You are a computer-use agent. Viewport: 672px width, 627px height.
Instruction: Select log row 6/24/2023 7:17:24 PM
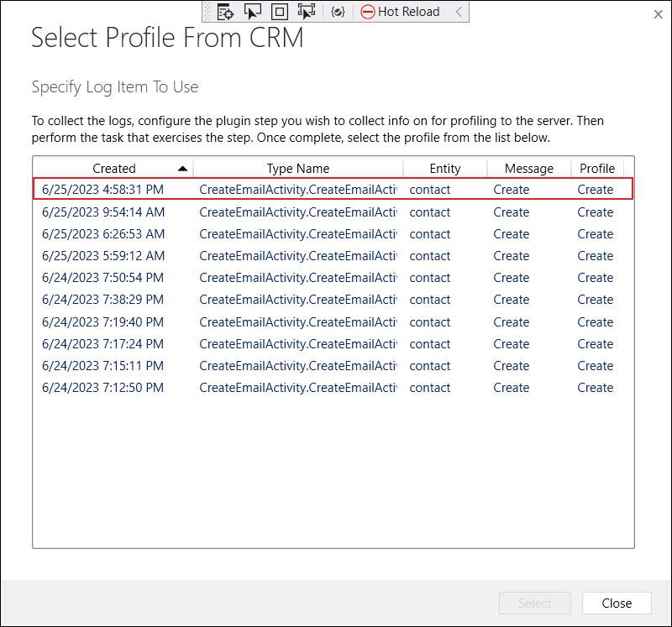click(x=333, y=344)
